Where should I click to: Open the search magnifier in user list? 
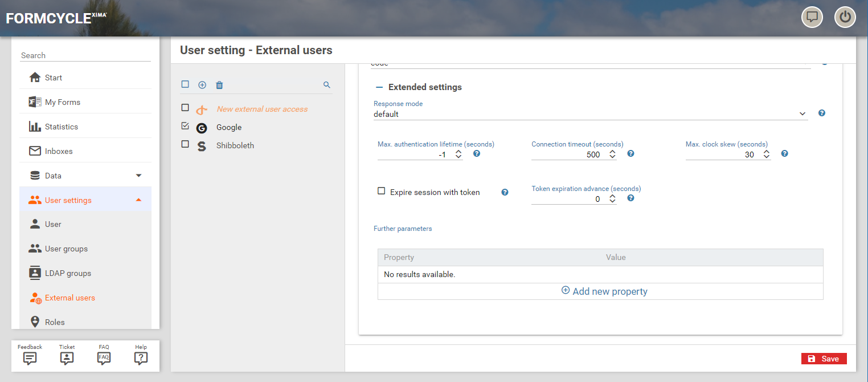point(327,85)
